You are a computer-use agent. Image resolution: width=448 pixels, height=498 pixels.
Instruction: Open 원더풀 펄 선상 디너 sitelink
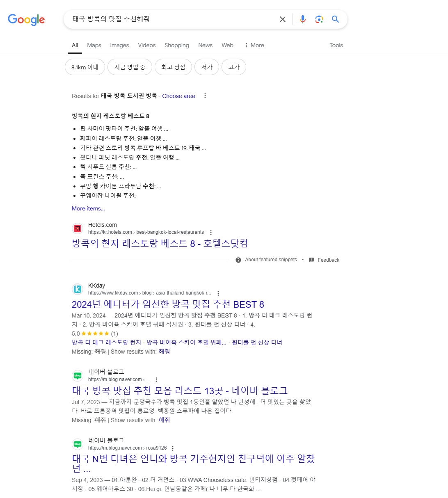pyautogui.click(x=257, y=343)
